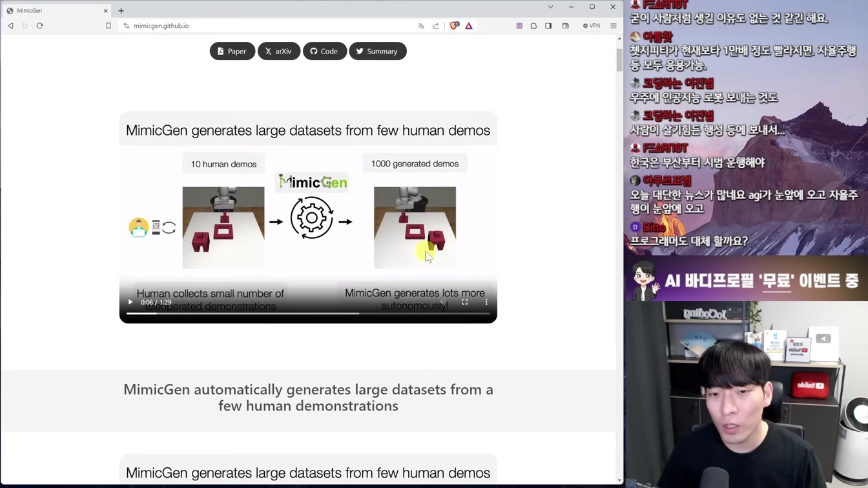Play the MimicGen overview video
This screenshot has width=868, height=488.
click(130, 302)
